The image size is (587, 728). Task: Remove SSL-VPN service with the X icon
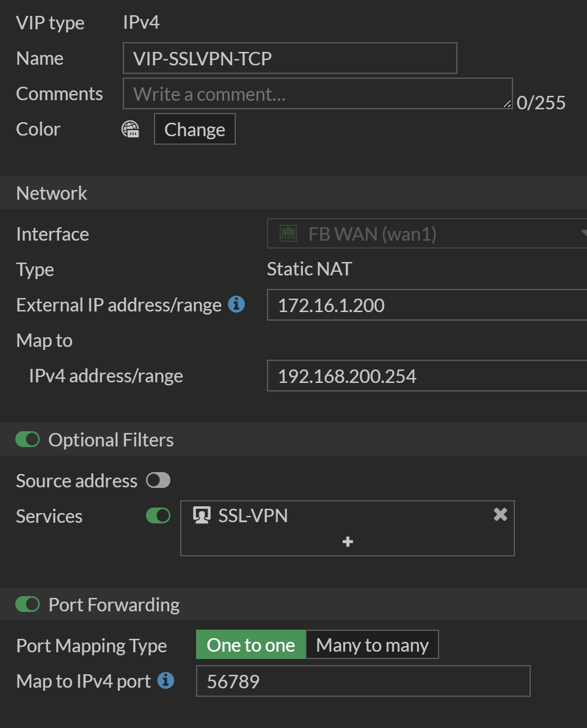click(x=500, y=515)
